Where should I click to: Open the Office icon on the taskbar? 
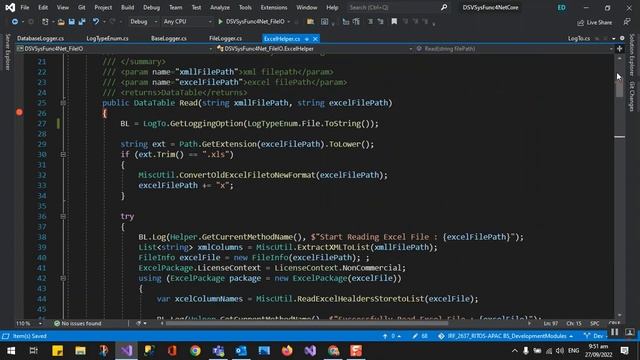(x=172, y=351)
